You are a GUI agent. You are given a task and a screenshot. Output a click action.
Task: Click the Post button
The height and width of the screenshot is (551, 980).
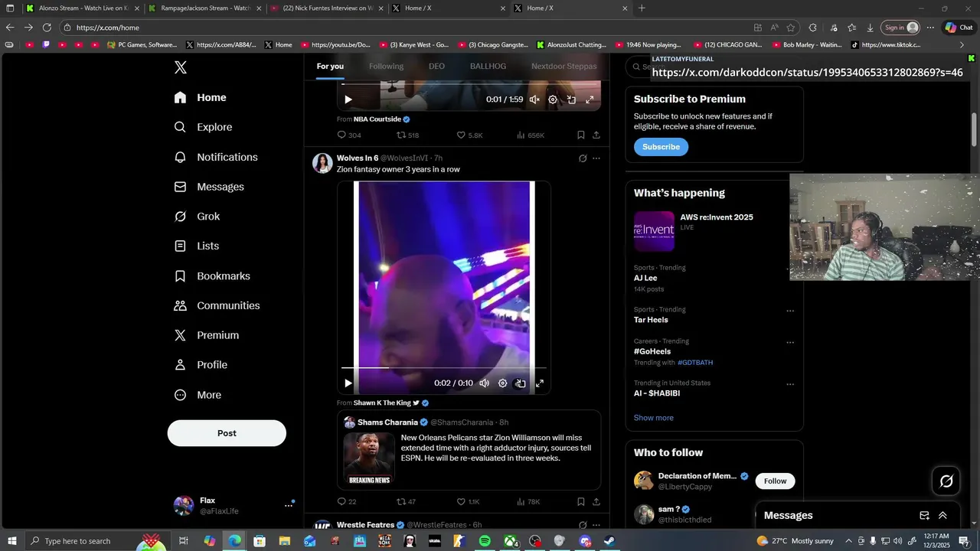227,433
